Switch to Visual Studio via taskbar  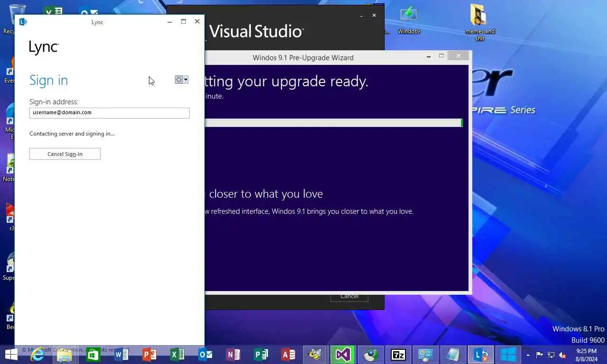[x=343, y=355]
